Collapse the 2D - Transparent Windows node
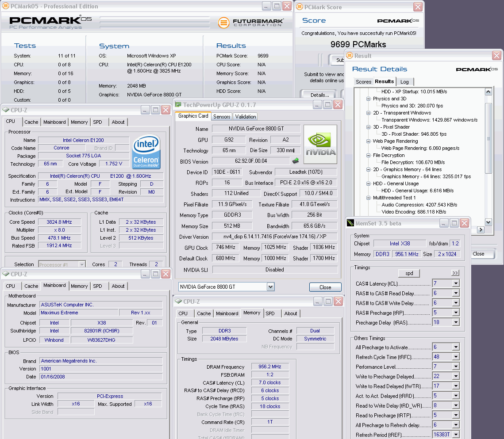The width and height of the screenshot is (504, 439). pyautogui.click(x=368, y=113)
